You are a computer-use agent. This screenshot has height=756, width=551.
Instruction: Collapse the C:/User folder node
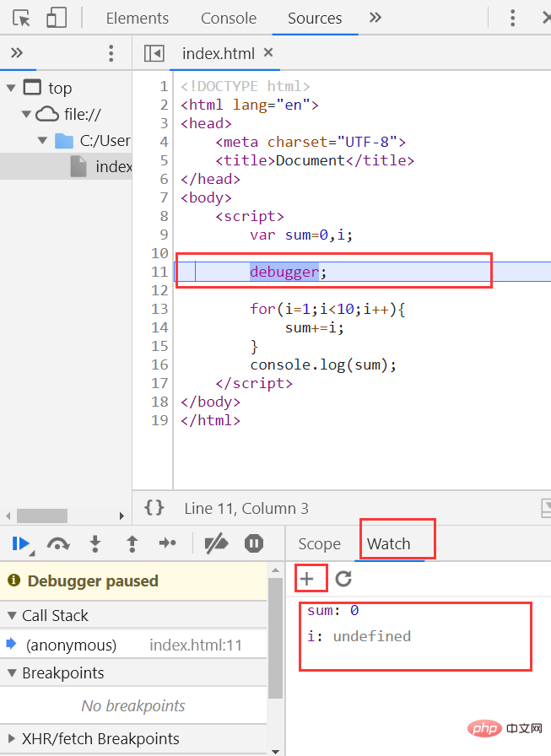click(42, 141)
